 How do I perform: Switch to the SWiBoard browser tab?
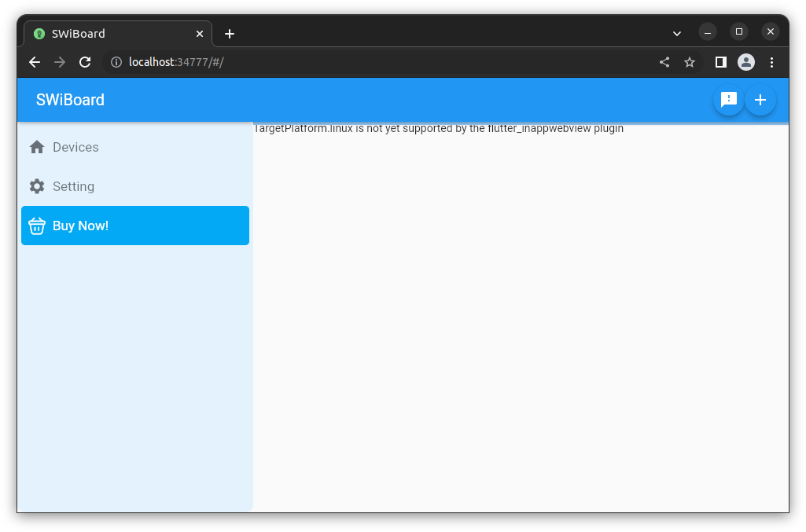point(102,33)
